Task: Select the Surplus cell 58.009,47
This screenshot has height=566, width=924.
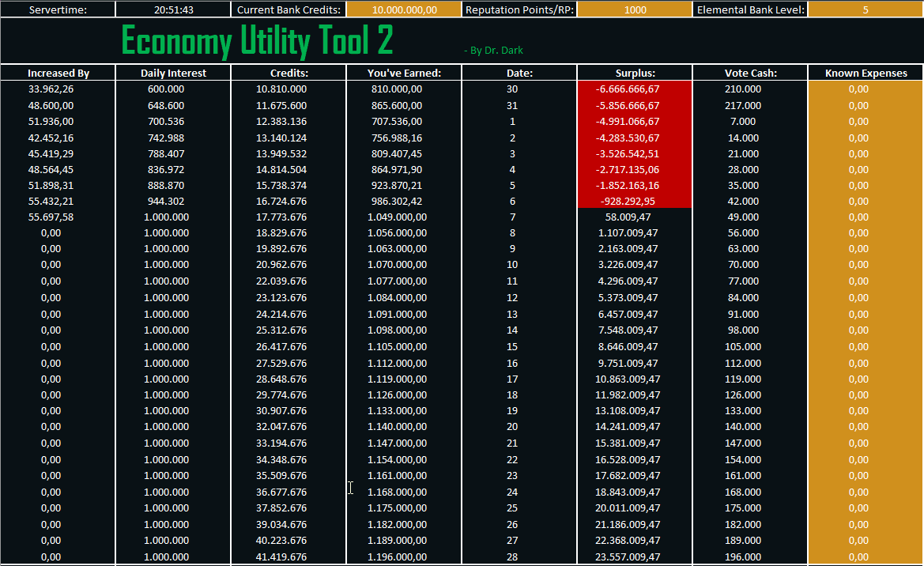Action: pos(628,217)
